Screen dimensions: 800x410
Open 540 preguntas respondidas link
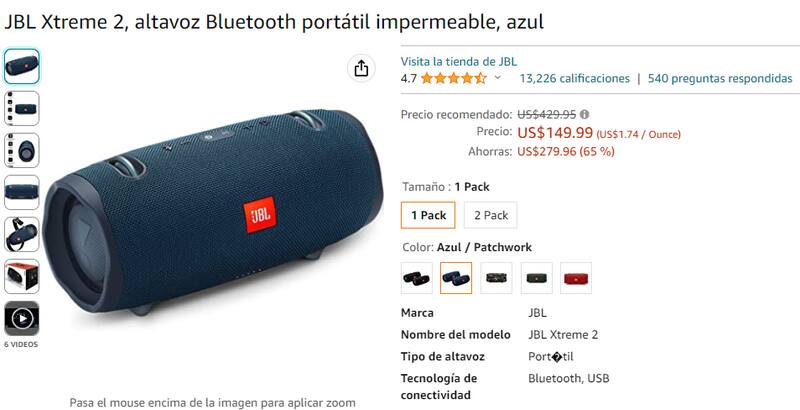720,79
